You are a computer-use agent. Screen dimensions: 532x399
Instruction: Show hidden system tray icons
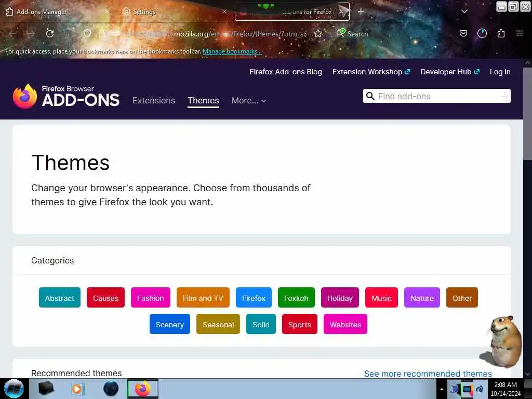click(x=442, y=389)
